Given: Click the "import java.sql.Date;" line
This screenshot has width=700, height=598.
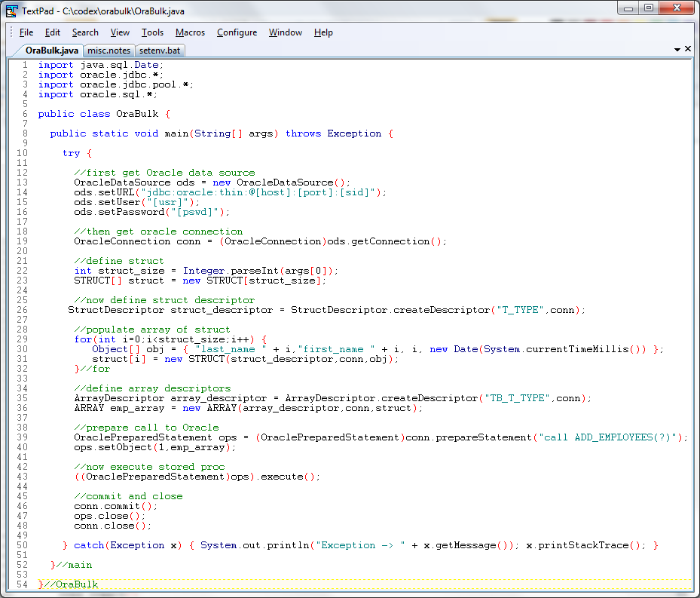Looking at the screenshot, I should tap(101, 65).
